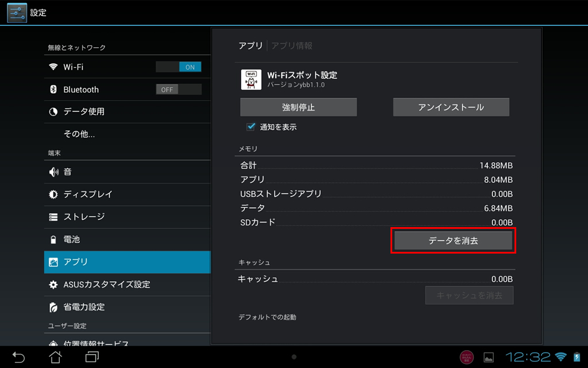Click the Wi-Fiスポット設定 app name

click(x=302, y=75)
